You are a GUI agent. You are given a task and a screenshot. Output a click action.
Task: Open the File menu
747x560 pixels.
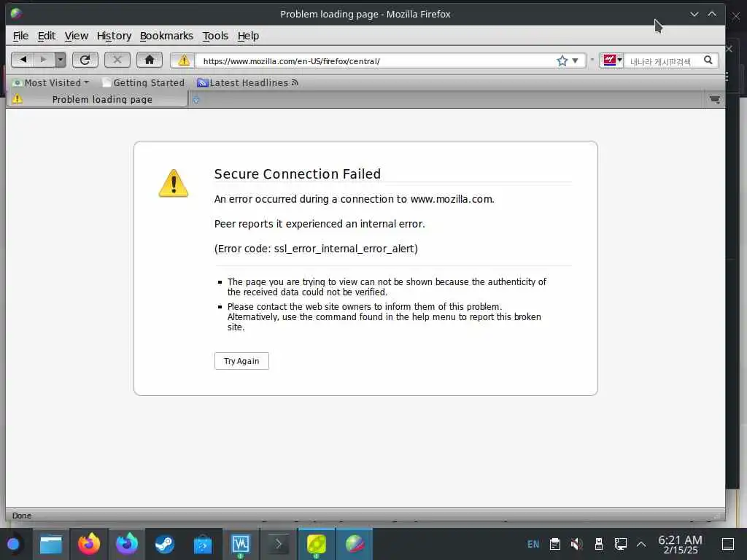(x=20, y=36)
